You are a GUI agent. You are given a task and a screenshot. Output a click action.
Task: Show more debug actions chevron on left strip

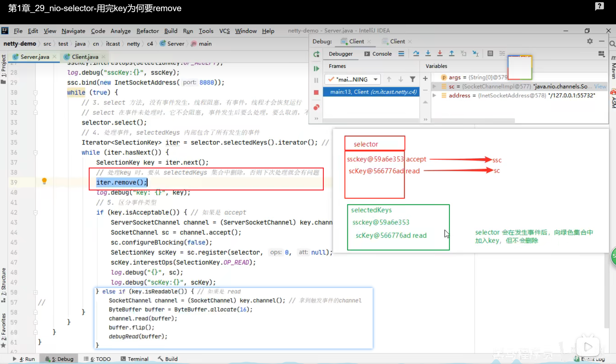coord(316,119)
